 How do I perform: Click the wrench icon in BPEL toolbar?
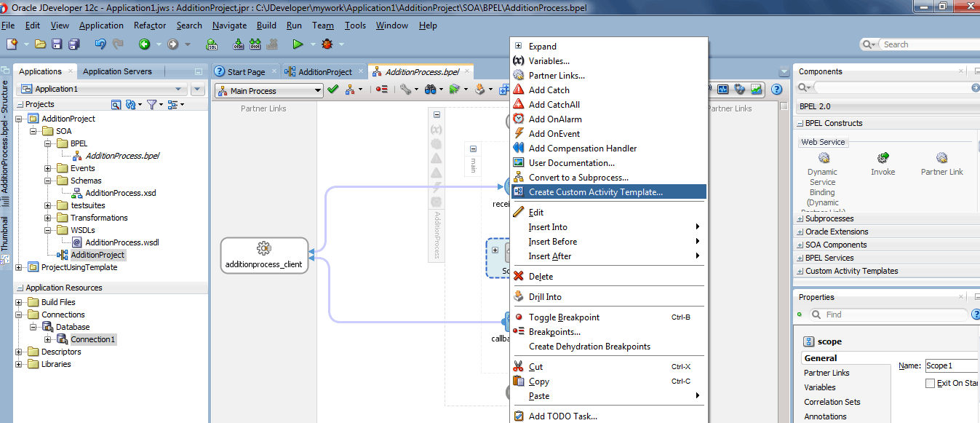tap(406, 90)
